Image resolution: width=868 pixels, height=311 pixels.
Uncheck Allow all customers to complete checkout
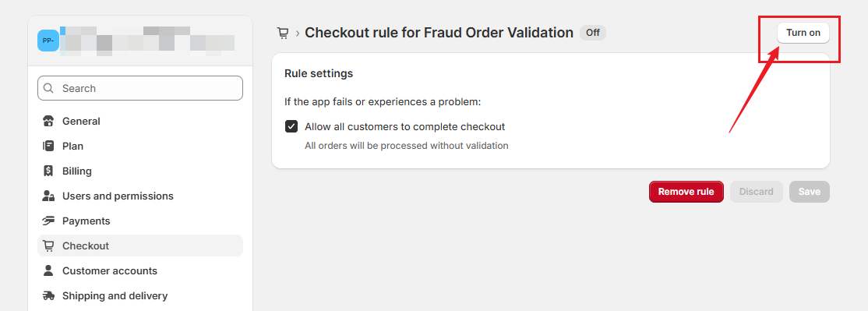pyautogui.click(x=291, y=127)
